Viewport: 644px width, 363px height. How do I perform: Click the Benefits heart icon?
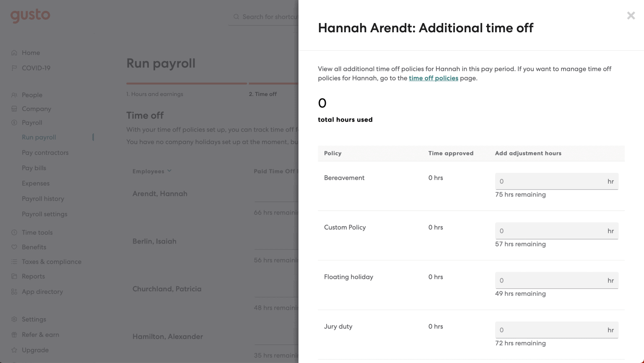point(15,247)
